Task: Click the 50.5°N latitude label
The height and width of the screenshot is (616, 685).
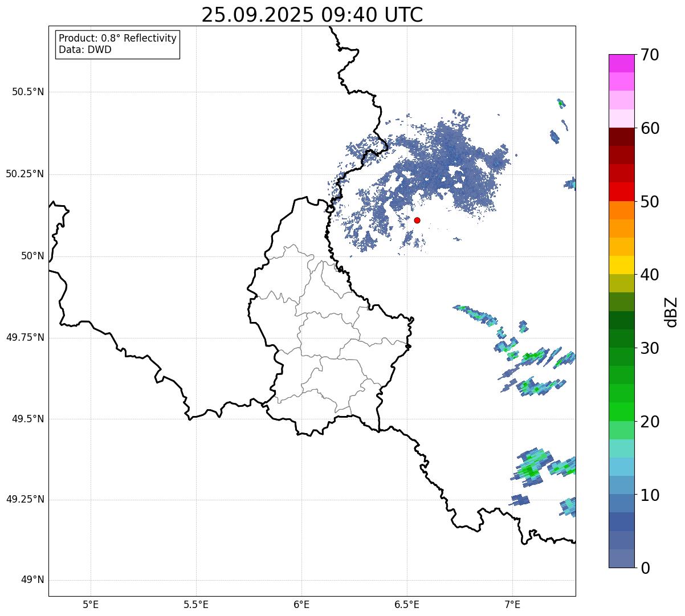Action: click(x=28, y=92)
